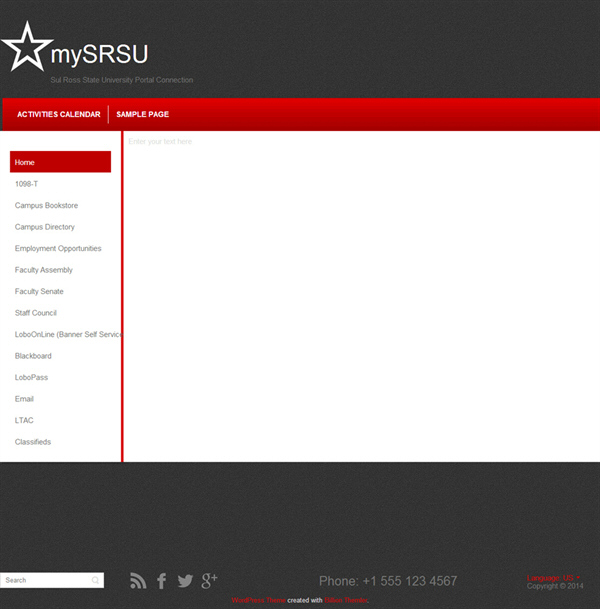Open the Faculty Senate page
600x609 pixels.
(x=39, y=292)
